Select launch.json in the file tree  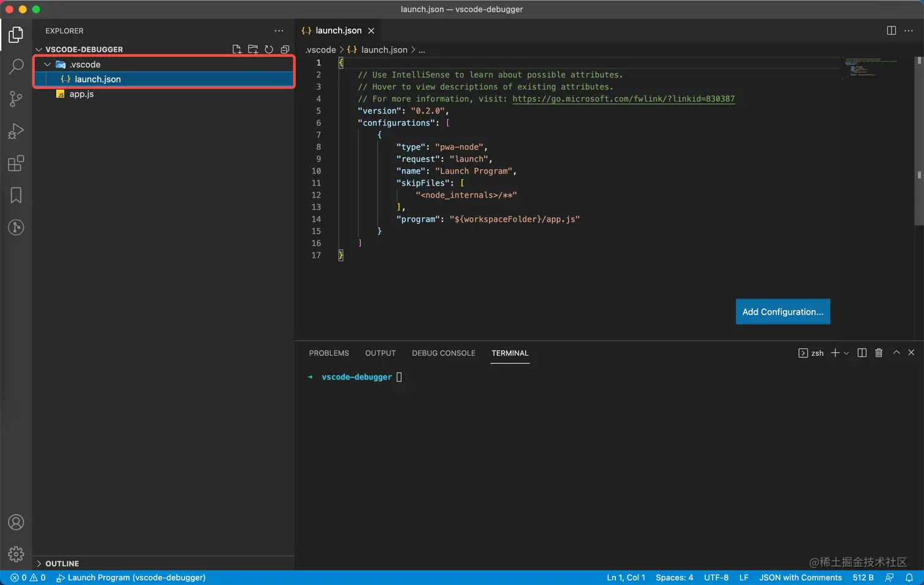164,79
